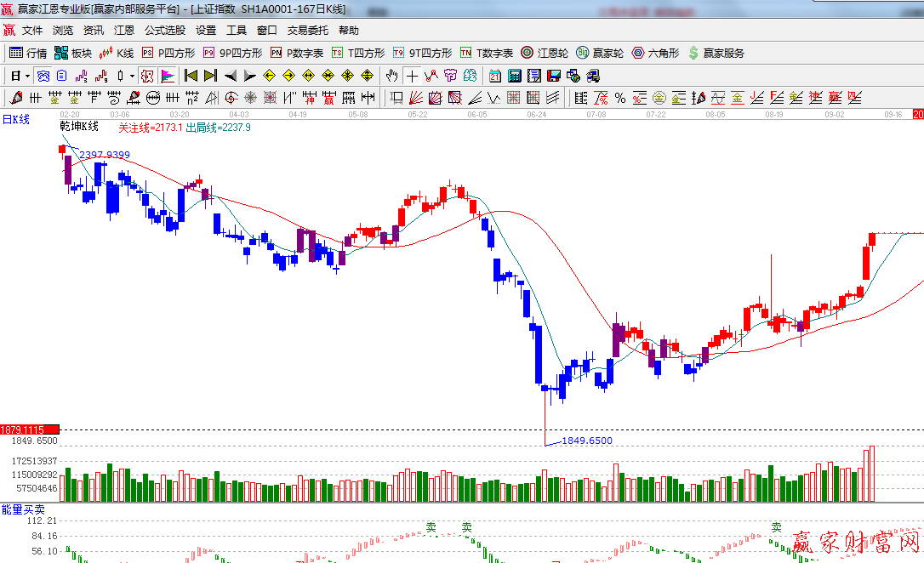The width and height of the screenshot is (924, 563).
Task: Click the red floppy disk save icon
Action: coord(554,76)
